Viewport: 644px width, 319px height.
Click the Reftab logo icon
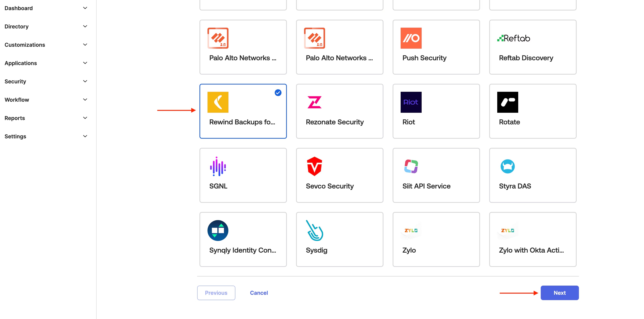pos(513,38)
